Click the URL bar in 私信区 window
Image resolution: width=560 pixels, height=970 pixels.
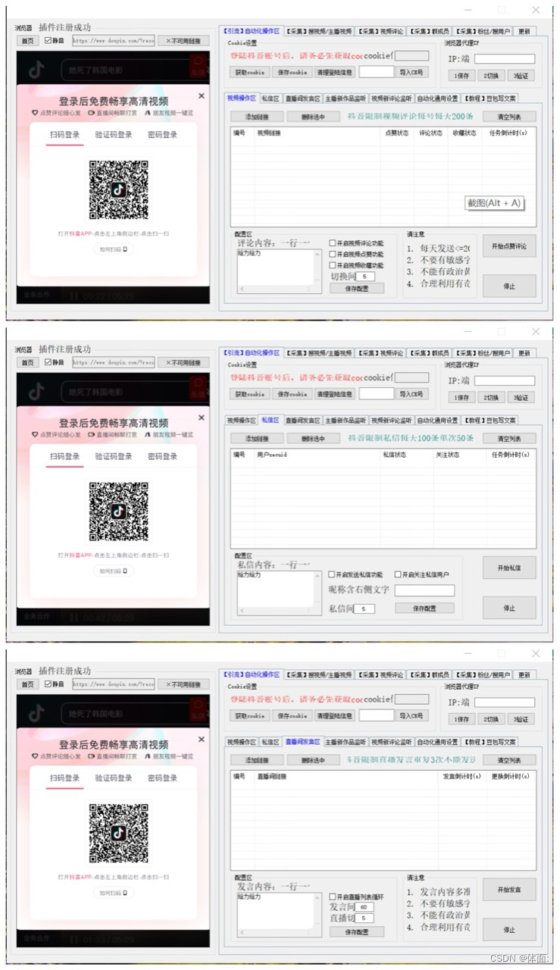pos(114,362)
